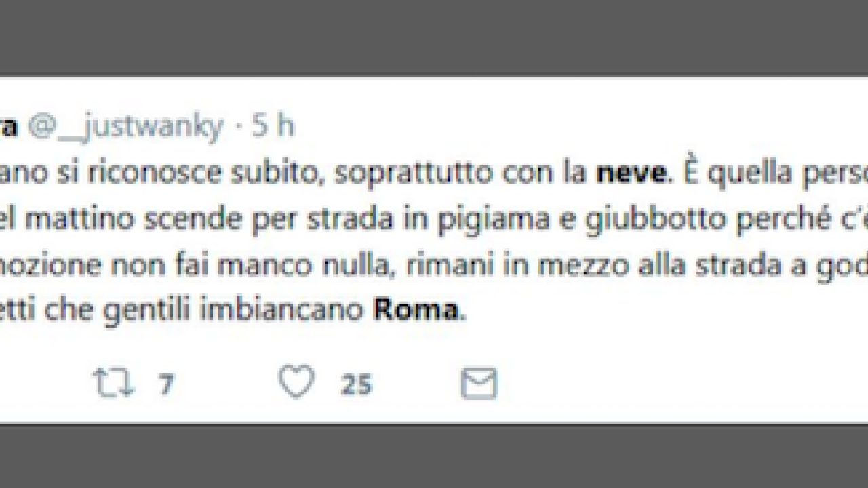868x488 pixels.
Task: Click the partial author display name
Action: [9, 127]
